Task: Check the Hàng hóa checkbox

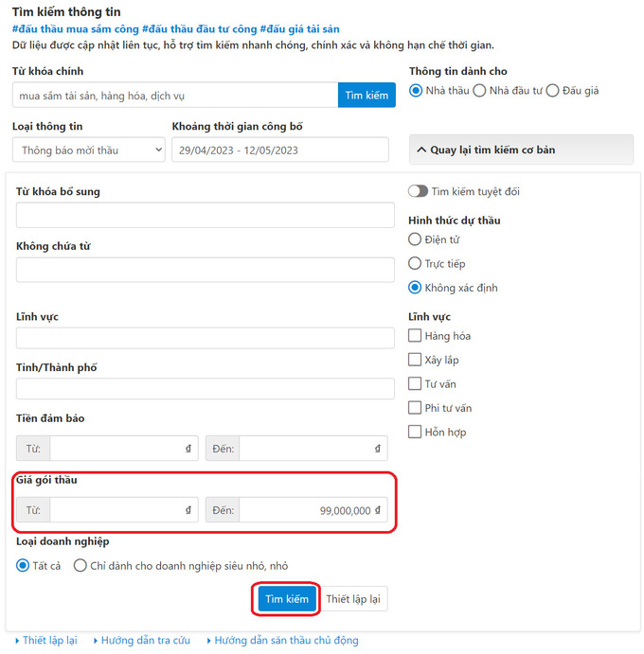Action: pos(415,335)
